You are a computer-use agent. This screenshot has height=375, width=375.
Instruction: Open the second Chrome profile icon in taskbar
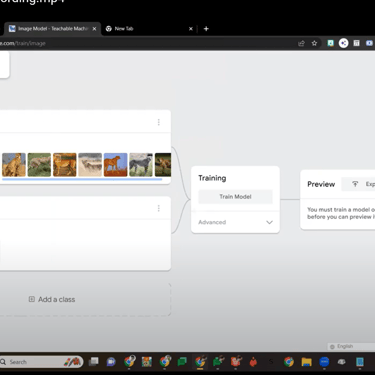point(165,362)
